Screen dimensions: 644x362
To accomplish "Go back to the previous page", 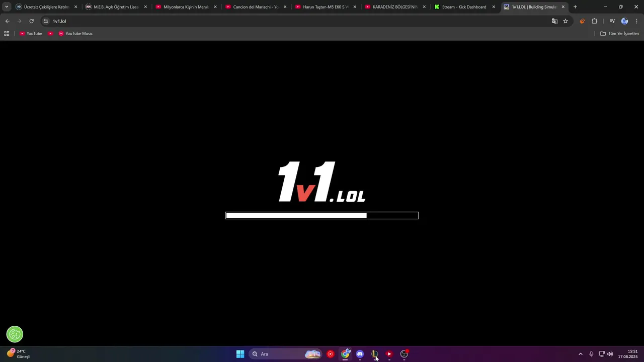I will 7,21.
